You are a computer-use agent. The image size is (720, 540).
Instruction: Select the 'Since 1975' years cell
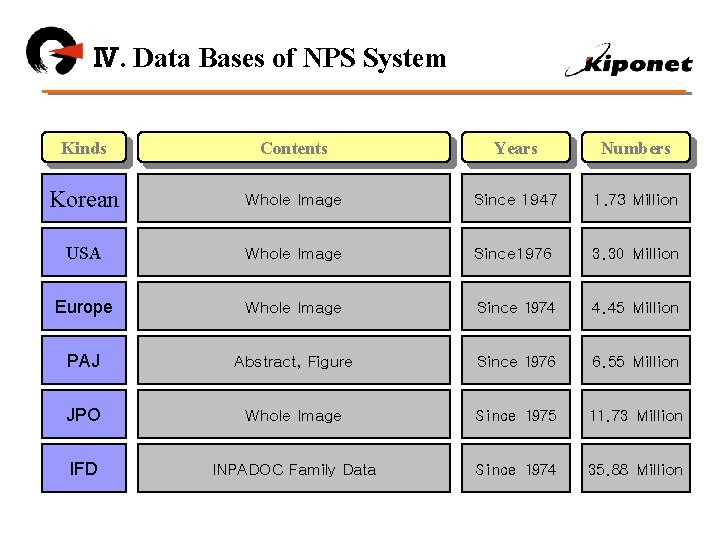click(x=516, y=414)
